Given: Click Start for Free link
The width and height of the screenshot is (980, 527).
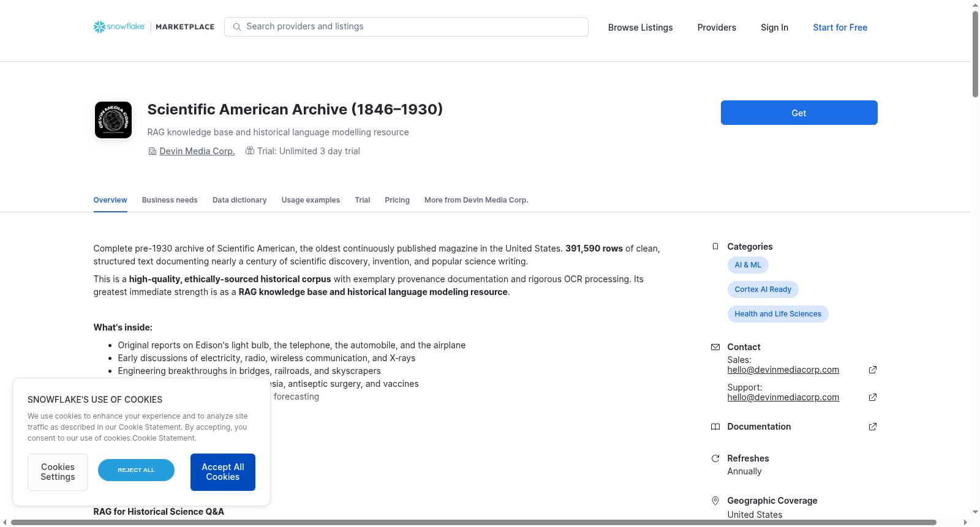Looking at the screenshot, I should [x=840, y=28].
